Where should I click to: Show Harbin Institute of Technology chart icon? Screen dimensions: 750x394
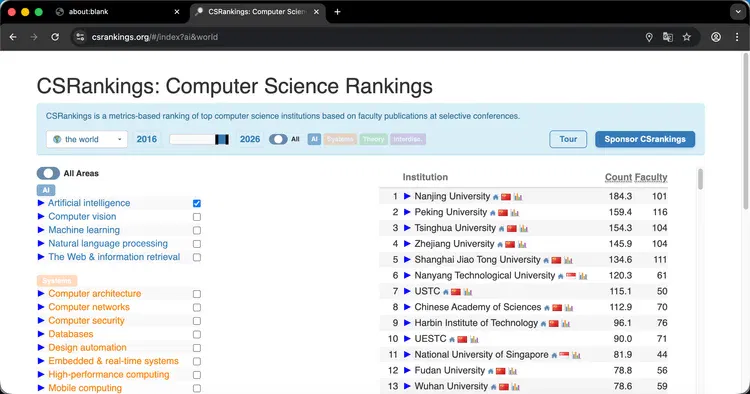565,323
